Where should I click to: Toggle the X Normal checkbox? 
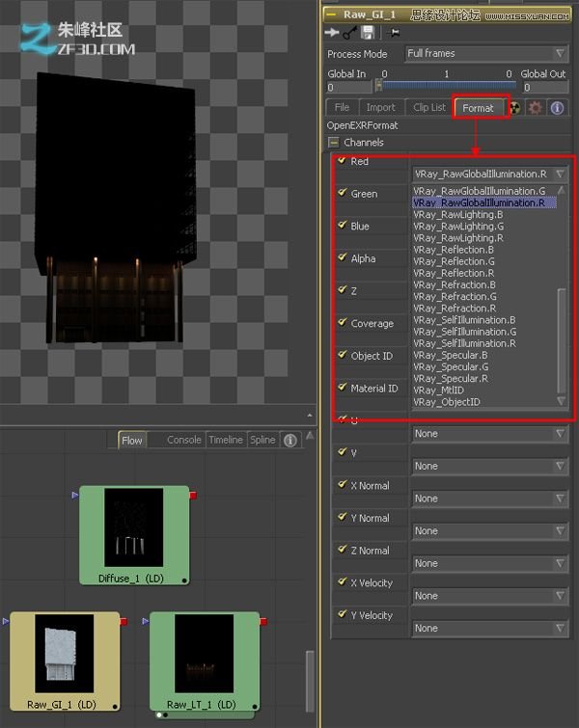tap(343, 484)
